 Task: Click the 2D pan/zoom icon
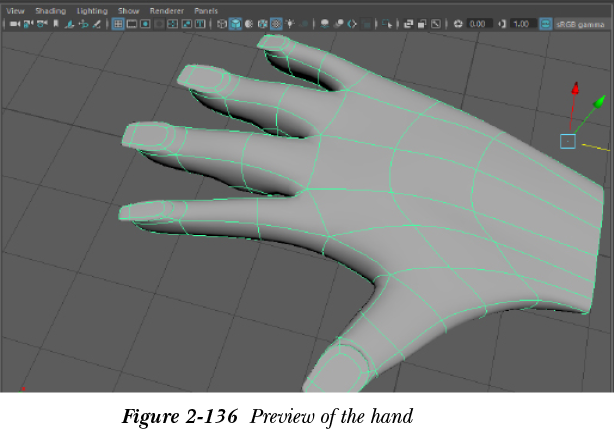(83, 23)
